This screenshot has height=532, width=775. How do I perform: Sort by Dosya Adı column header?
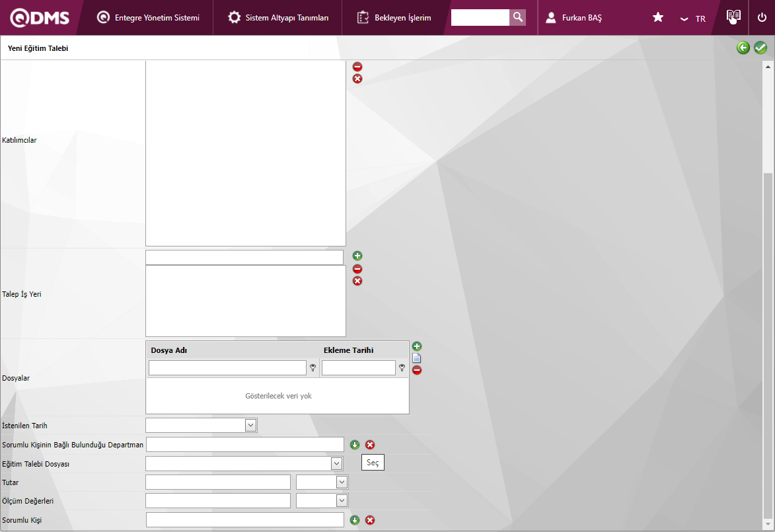(x=169, y=350)
